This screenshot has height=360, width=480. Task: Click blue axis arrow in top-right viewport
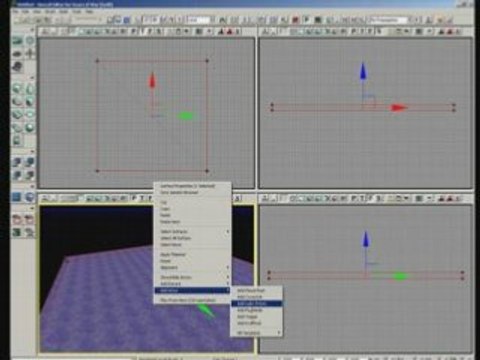tap(363, 71)
